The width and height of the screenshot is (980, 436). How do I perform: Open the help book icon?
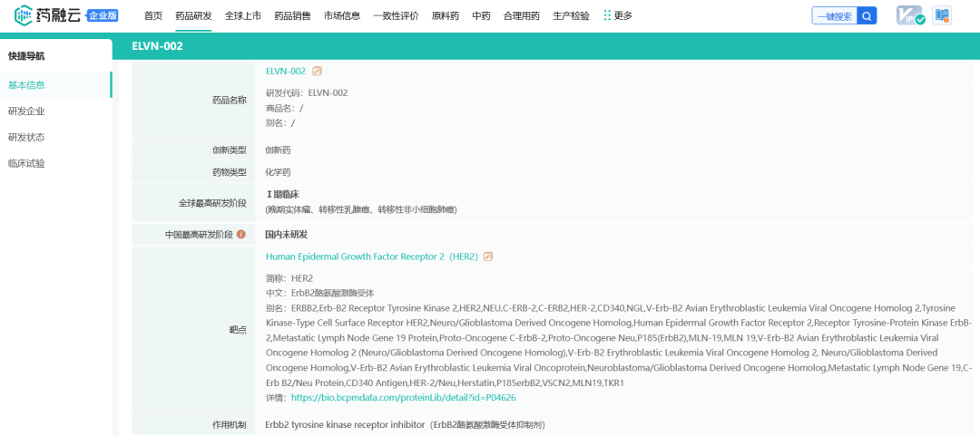[x=941, y=15]
